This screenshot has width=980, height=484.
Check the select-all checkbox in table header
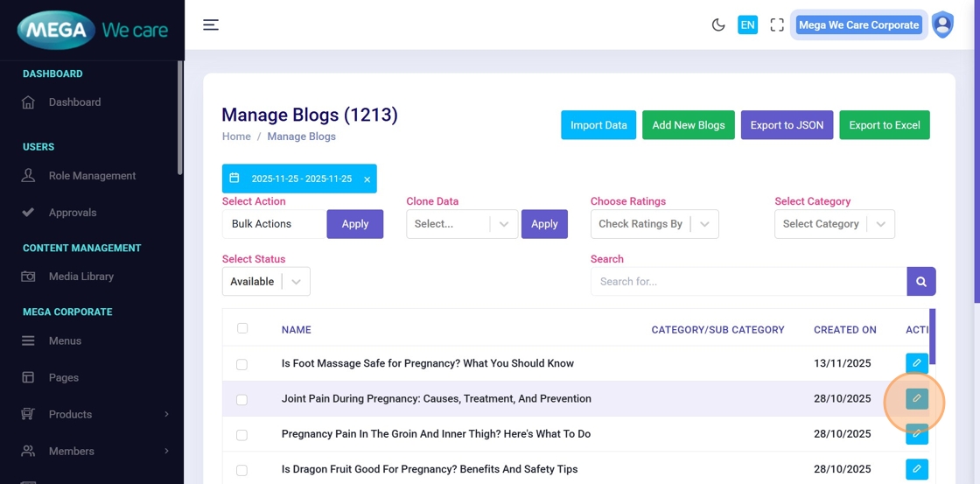tap(242, 328)
